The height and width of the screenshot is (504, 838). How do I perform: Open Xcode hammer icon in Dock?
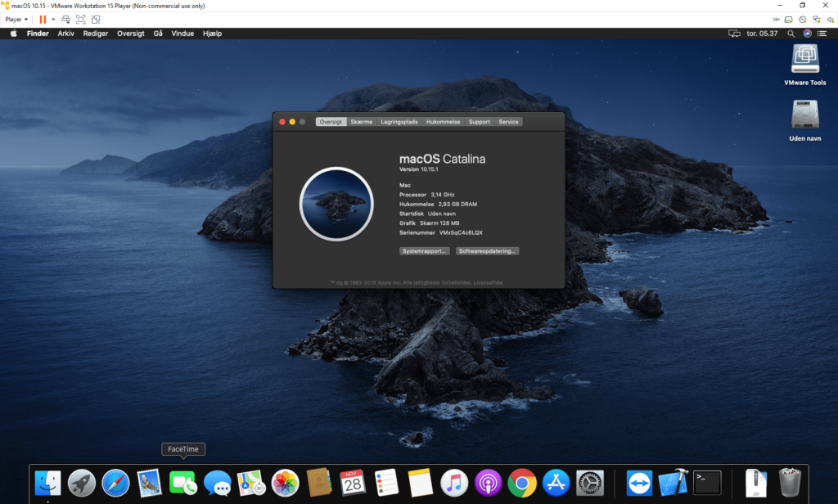point(673,483)
